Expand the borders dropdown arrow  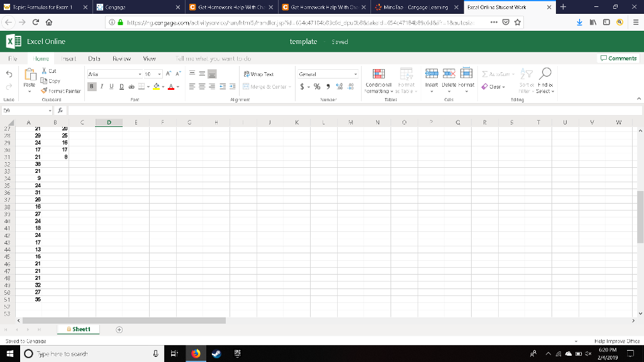coord(148,87)
